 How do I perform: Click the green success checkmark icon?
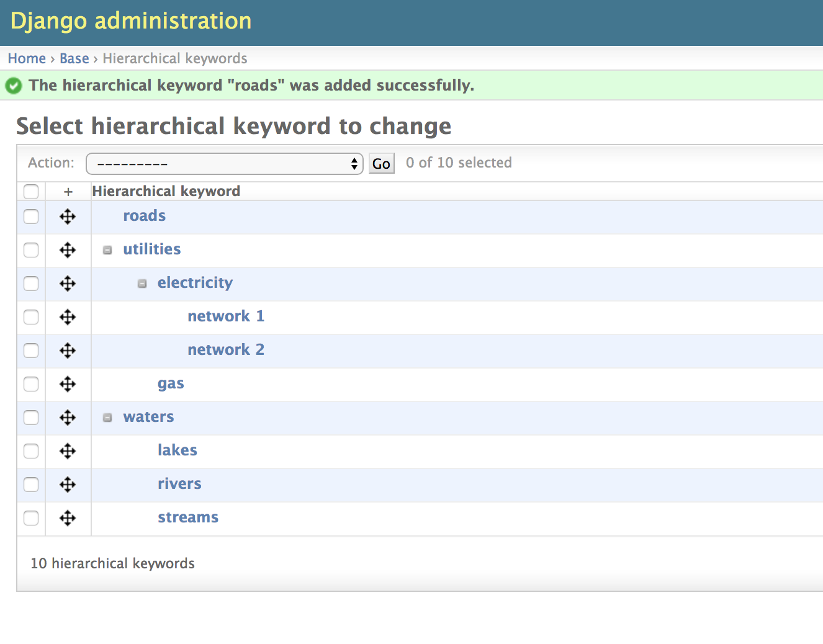pyautogui.click(x=14, y=86)
